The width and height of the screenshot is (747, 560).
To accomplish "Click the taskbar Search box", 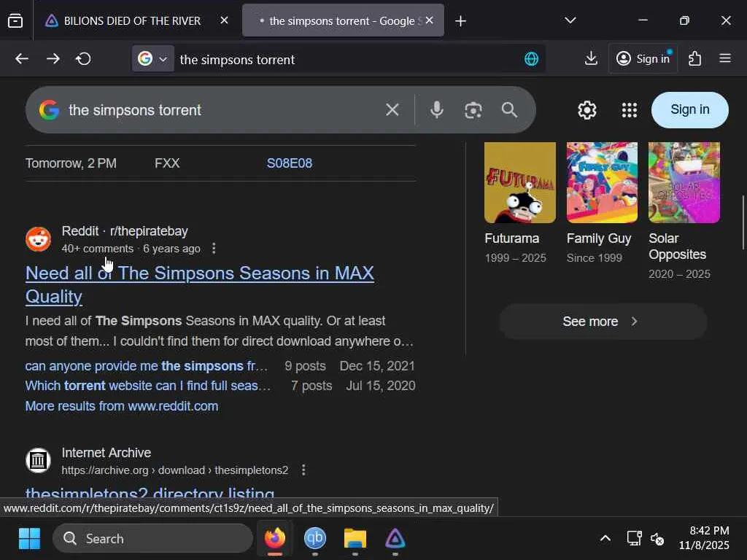I will pos(152,539).
